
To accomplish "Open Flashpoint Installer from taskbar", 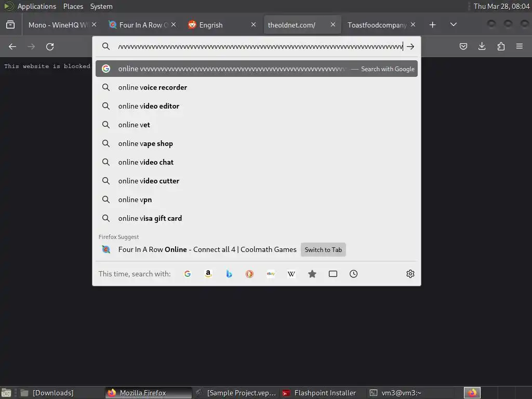I will (322, 393).
